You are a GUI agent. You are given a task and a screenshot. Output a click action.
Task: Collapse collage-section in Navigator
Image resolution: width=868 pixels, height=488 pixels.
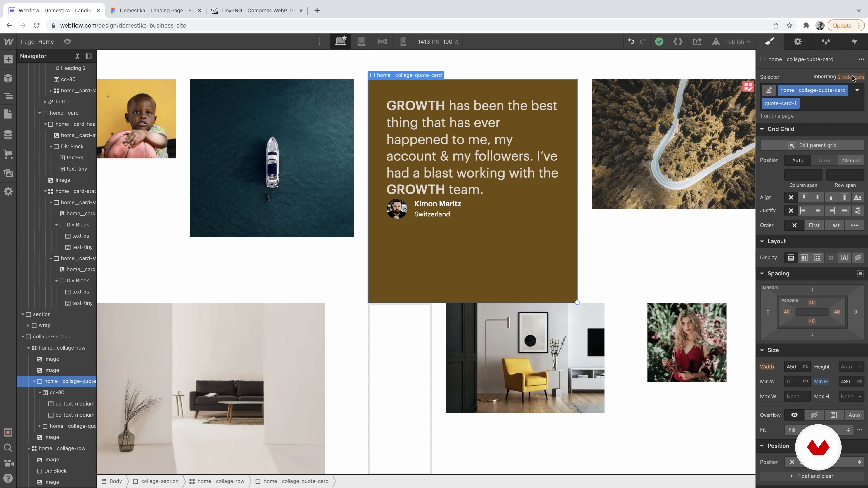pyautogui.click(x=23, y=336)
